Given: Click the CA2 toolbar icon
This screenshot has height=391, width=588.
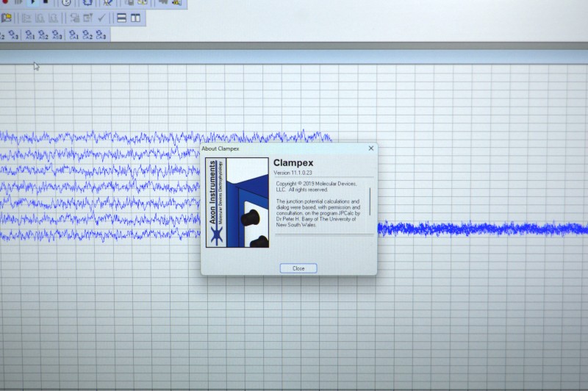Looking at the screenshot, I should pyautogui.click(x=87, y=35).
